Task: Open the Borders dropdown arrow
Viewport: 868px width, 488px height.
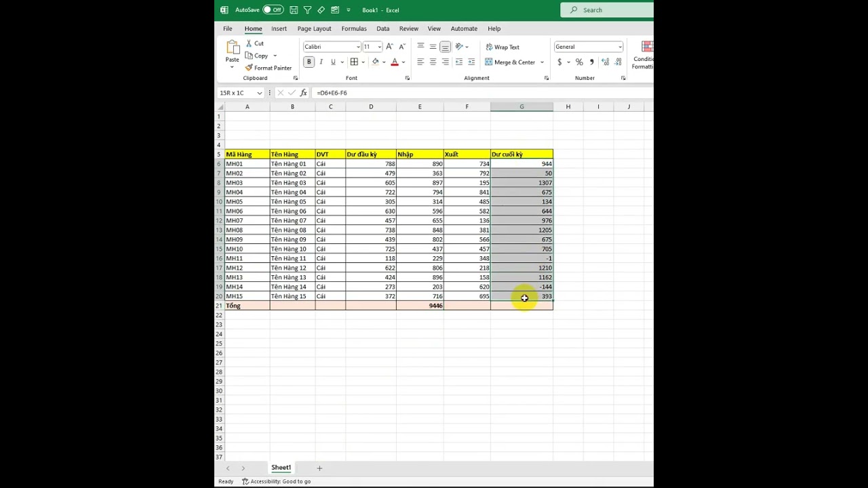Action: tap(363, 62)
